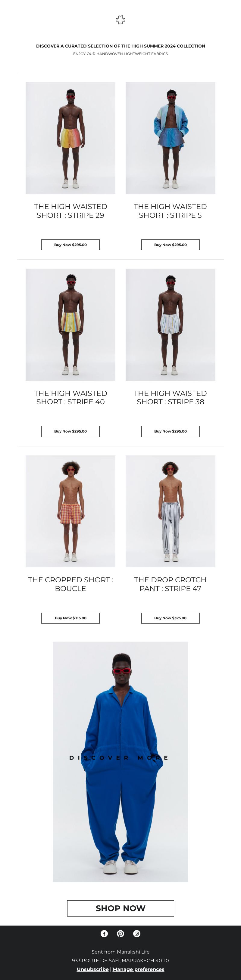The image size is (241, 980).
Task: Click the Marrakshi Life star logo
Action: (x=120, y=20)
